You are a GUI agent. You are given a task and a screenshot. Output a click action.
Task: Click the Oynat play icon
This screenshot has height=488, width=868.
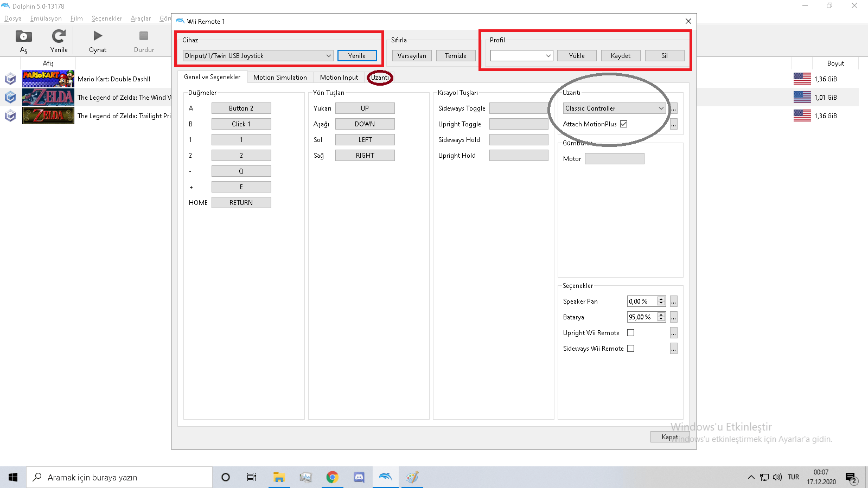point(98,36)
